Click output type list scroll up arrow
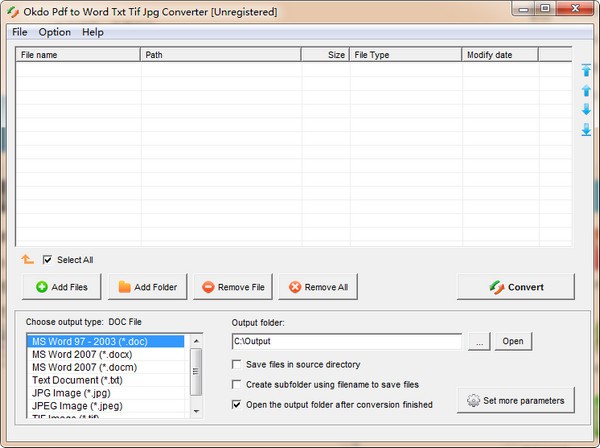Image resolution: width=600 pixels, height=448 pixels. coord(196,340)
